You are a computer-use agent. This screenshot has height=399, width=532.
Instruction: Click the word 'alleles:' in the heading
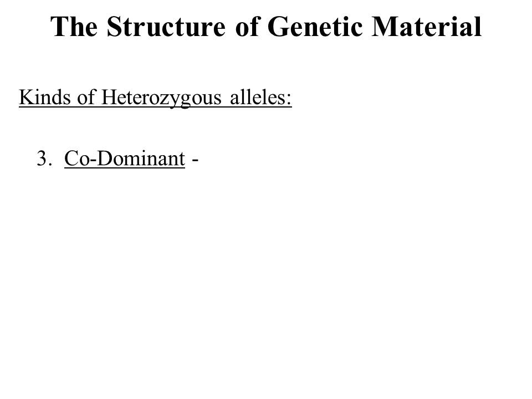(x=261, y=97)
